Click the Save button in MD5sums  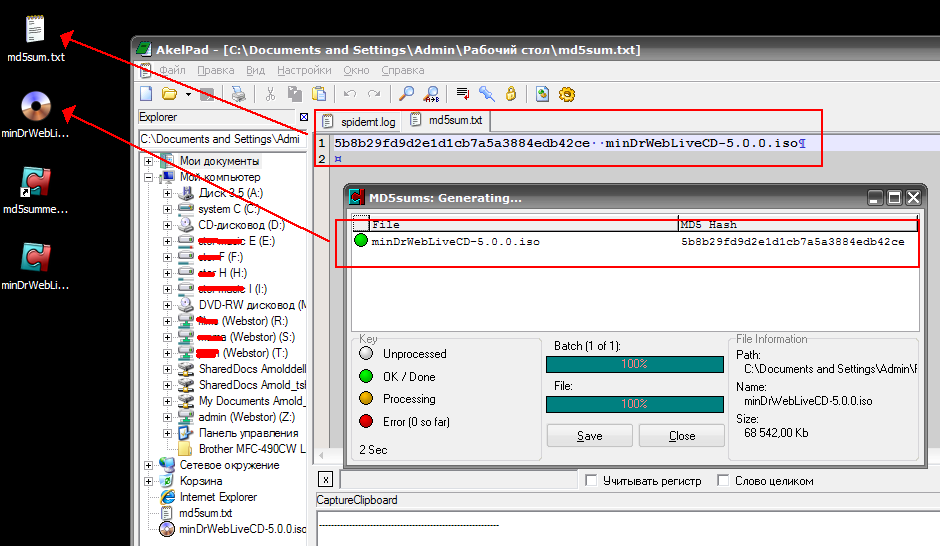[589, 436]
